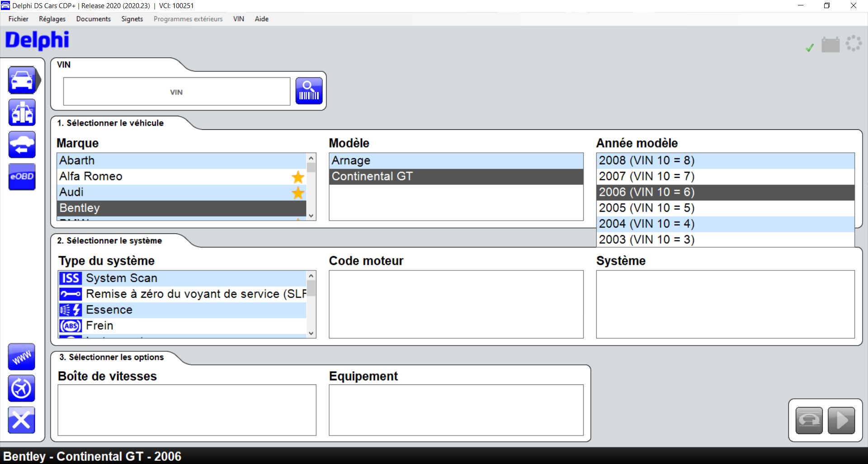Click the dotted circle connection icon
This screenshot has width=868, height=464.
(x=854, y=43)
